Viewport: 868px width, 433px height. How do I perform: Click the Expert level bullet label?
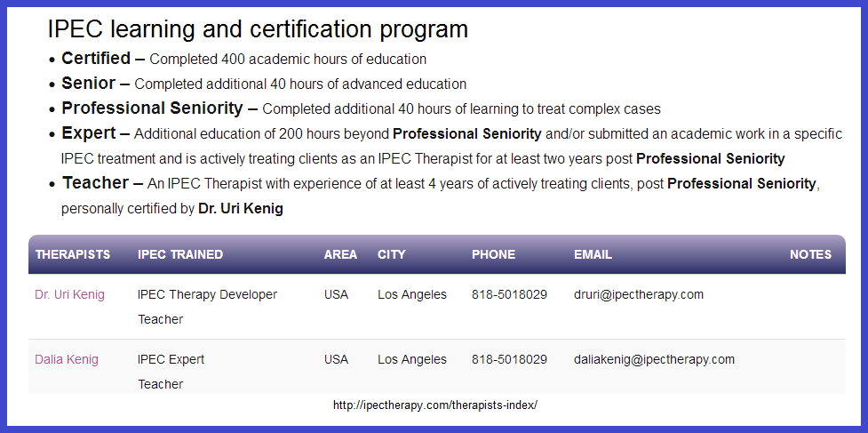[89, 133]
